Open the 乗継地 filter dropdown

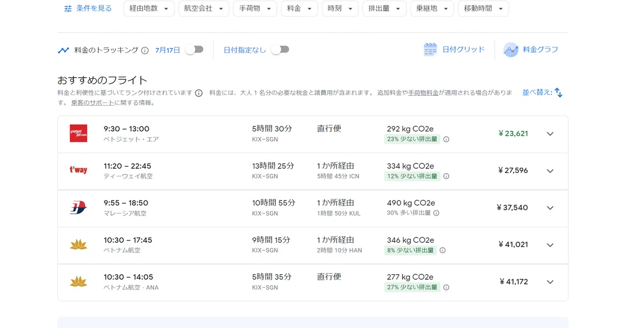point(432,9)
